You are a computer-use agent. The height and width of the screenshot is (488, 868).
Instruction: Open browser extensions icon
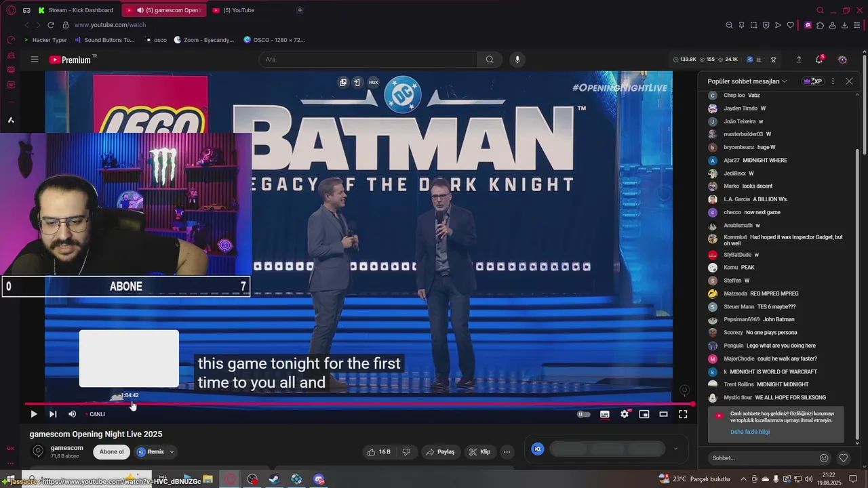(820, 25)
